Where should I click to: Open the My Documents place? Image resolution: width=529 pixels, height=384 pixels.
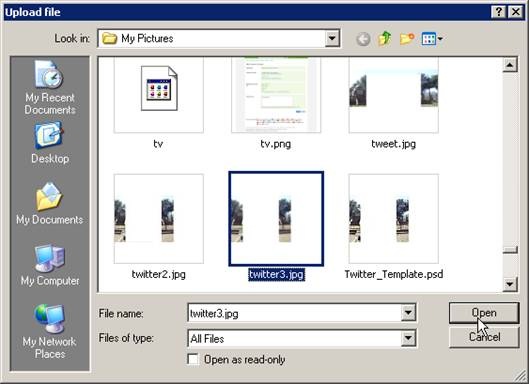[50, 204]
